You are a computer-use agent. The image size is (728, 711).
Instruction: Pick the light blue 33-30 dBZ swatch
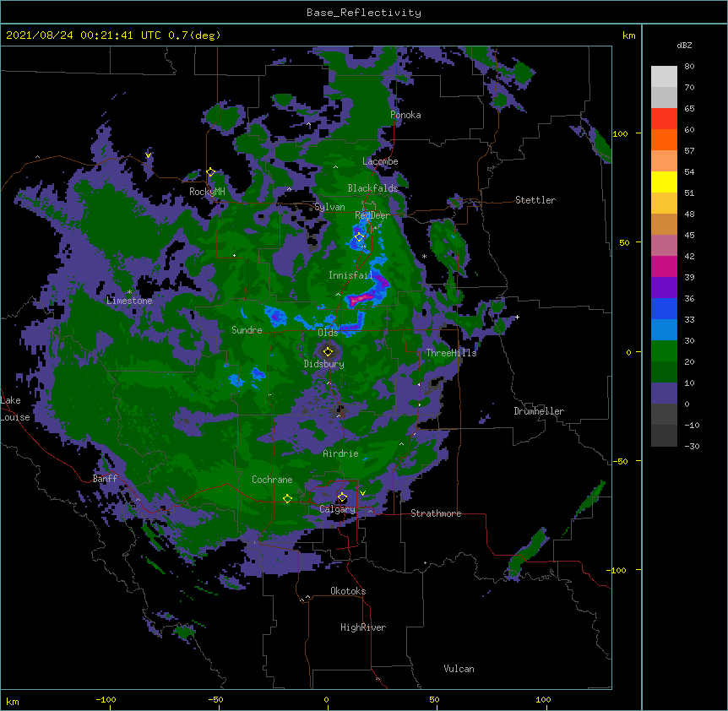664,330
